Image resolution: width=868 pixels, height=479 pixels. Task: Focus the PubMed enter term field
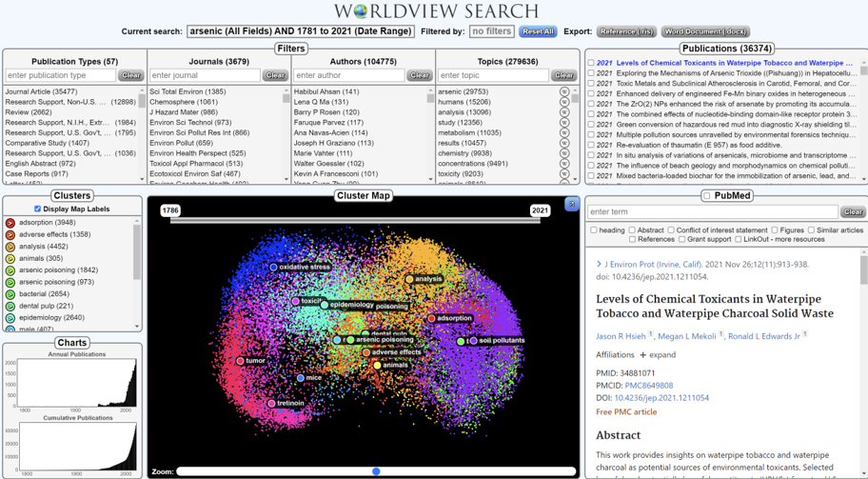click(x=713, y=211)
